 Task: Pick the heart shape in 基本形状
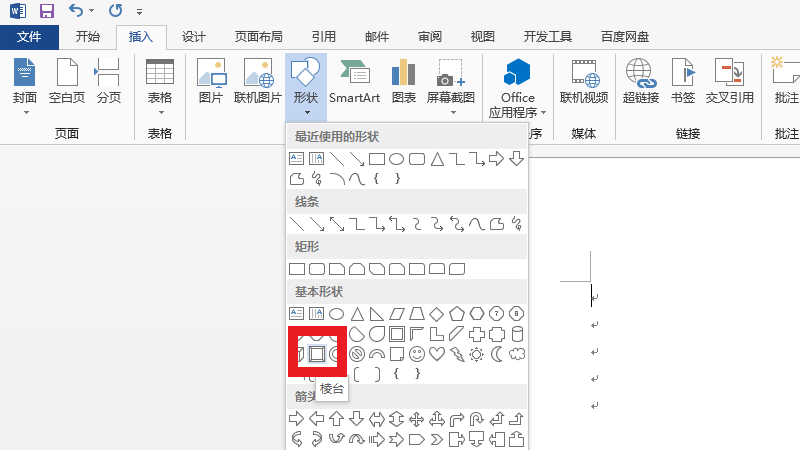(x=436, y=354)
